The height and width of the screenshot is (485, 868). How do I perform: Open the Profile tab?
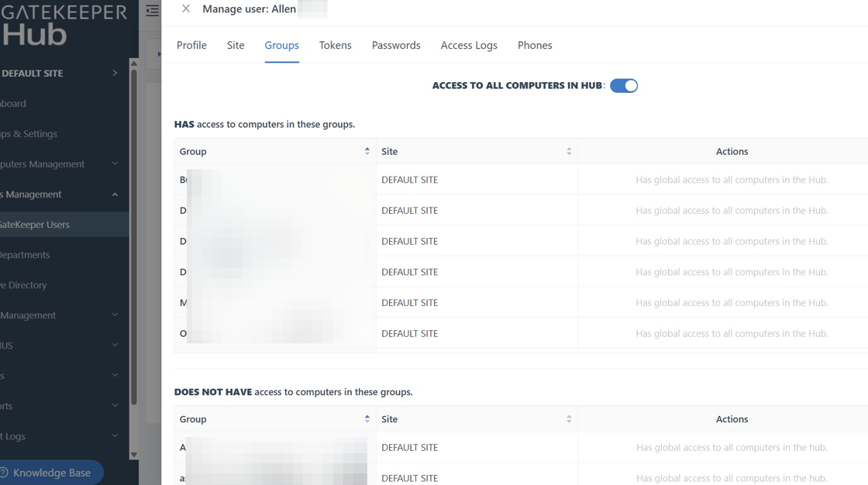click(191, 46)
